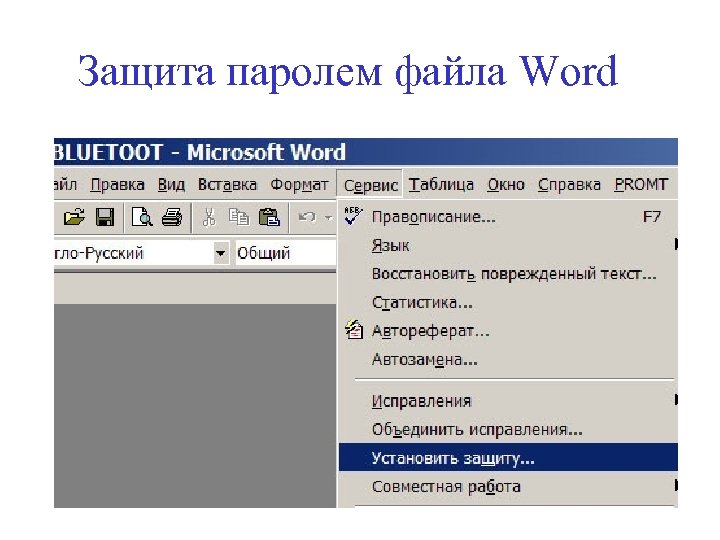Expand the Язык submenu
Image resolution: width=720 pixels, height=540 pixels.
point(508,245)
